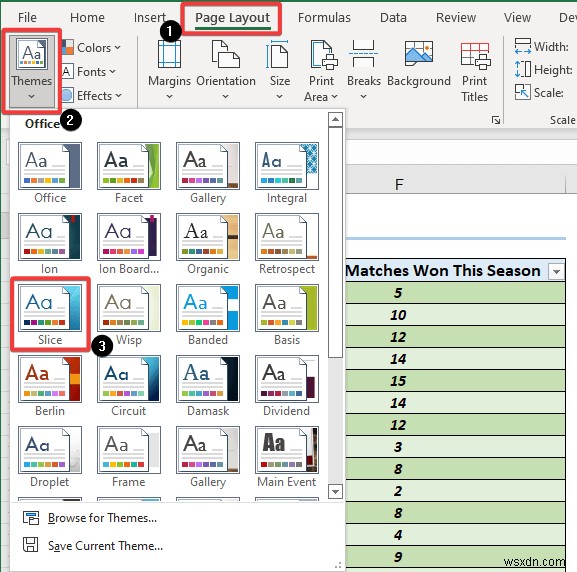Apply the Ion theme
577x572 pixels.
pyautogui.click(x=50, y=244)
